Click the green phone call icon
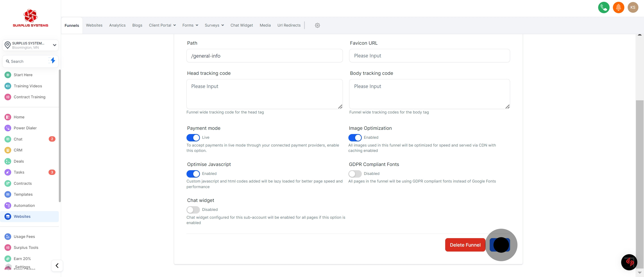Image resolution: width=644 pixels, height=277 pixels. pyautogui.click(x=604, y=8)
